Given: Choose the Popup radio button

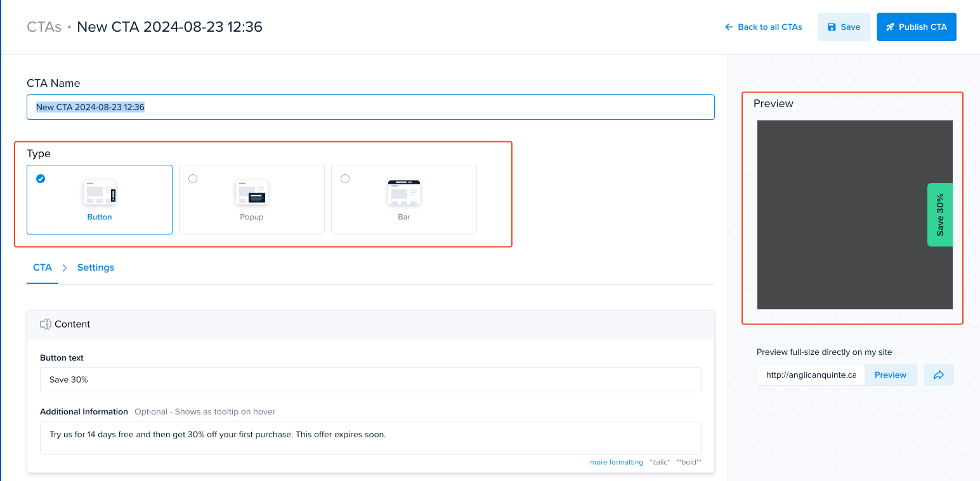Looking at the screenshot, I should pyautogui.click(x=193, y=179).
